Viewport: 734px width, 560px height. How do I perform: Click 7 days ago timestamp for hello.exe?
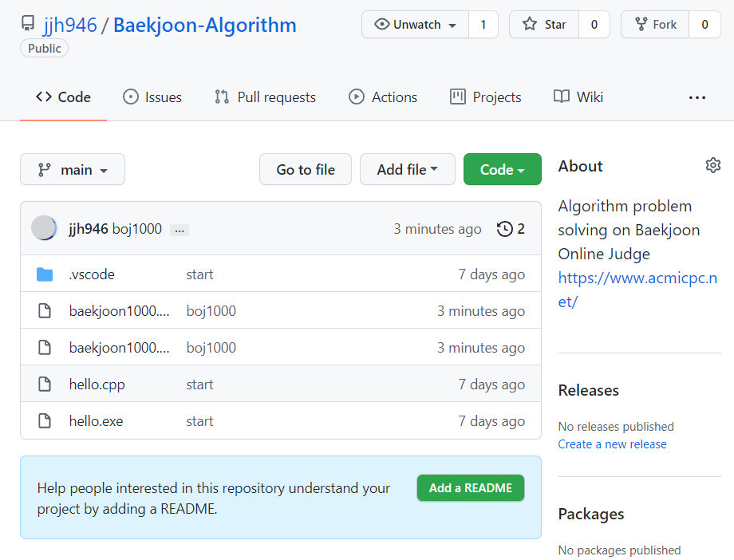491,421
